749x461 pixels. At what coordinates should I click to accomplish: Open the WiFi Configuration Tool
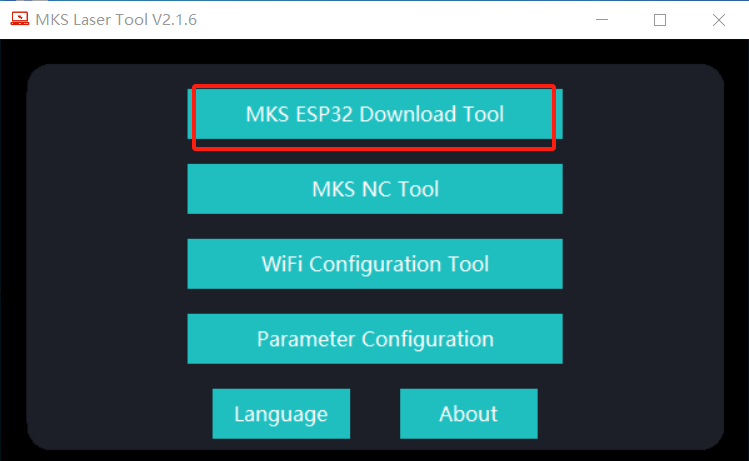click(x=374, y=264)
